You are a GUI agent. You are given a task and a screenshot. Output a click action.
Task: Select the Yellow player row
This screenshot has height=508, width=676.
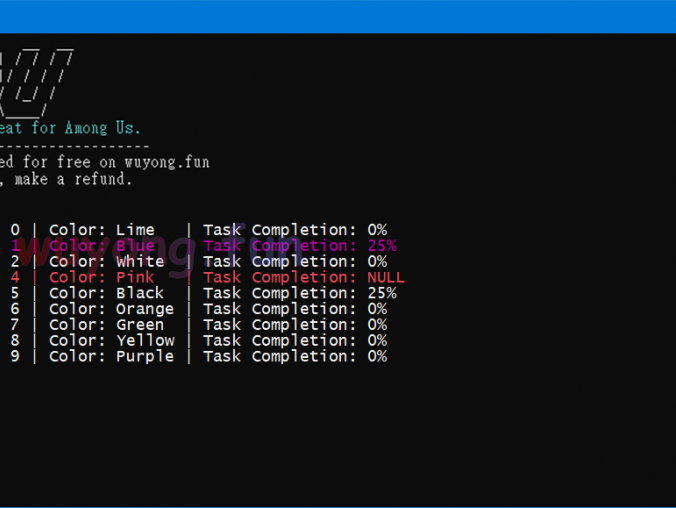point(198,341)
